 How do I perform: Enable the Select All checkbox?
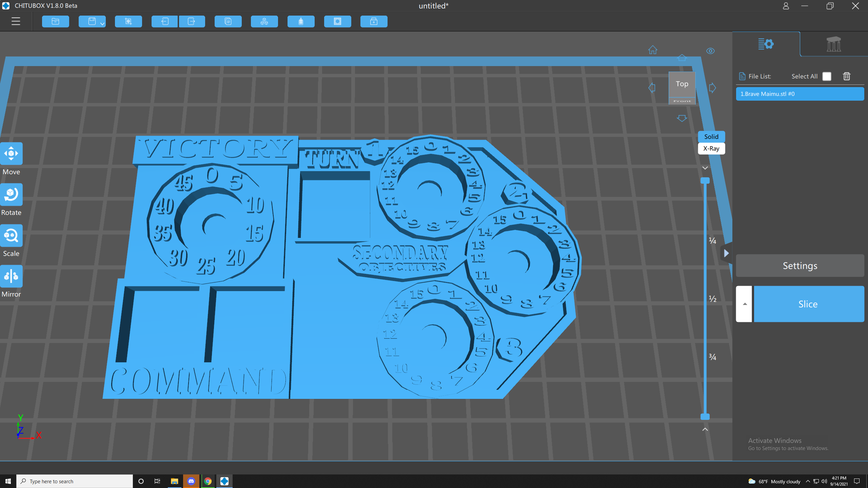coord(827,76)
